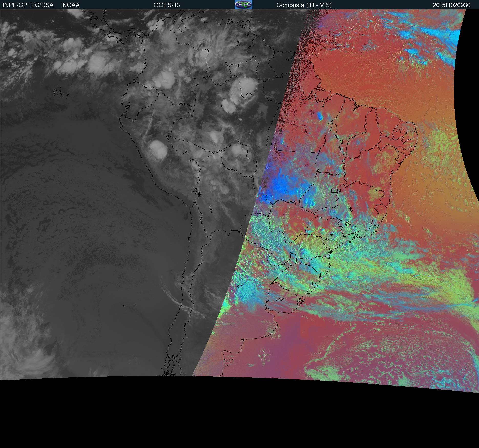Select the GOES-13 satellite label
This screenshot has width=479, height=448.
click(166, 5)
